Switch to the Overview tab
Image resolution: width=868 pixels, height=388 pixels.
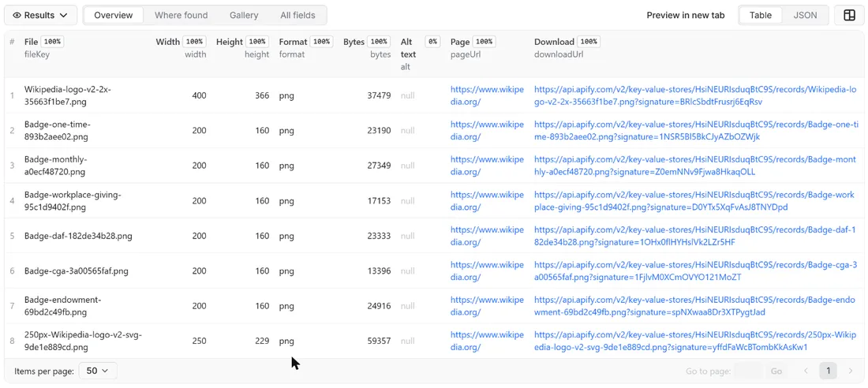click(x=113, y=16)
